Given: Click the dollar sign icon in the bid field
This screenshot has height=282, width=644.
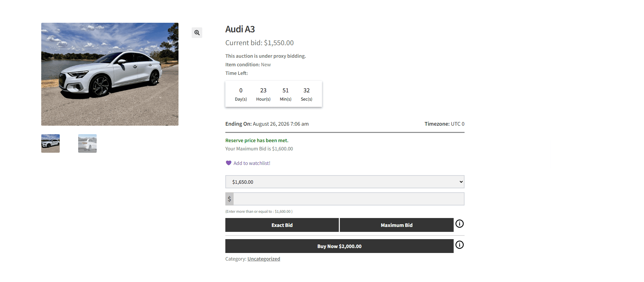Looking at the screenshot, I should pyautogui.click(x=229, y=199).
